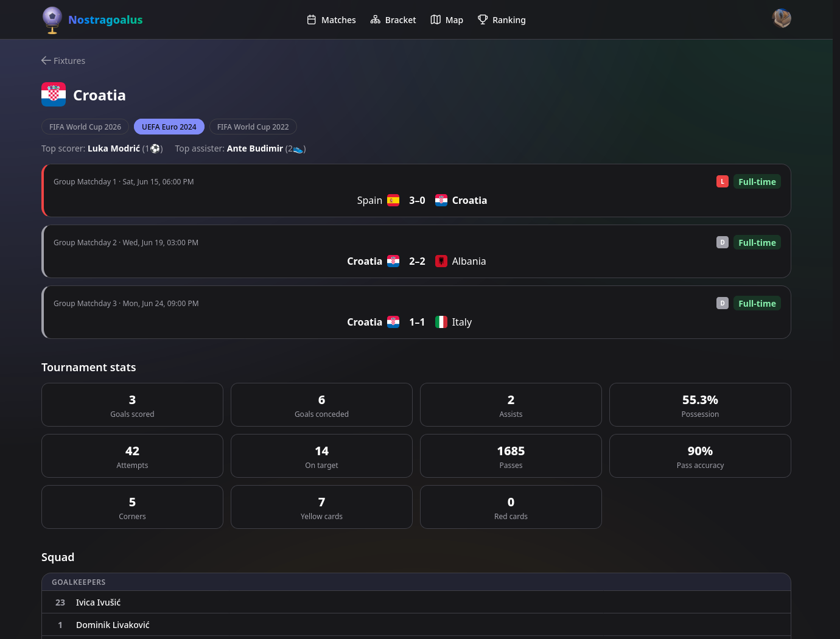Viewport: 840px width, 639px height.
Task: Click the Spain flag in Matchday 1
Action: pyautogui.click(x=393, y=200)
